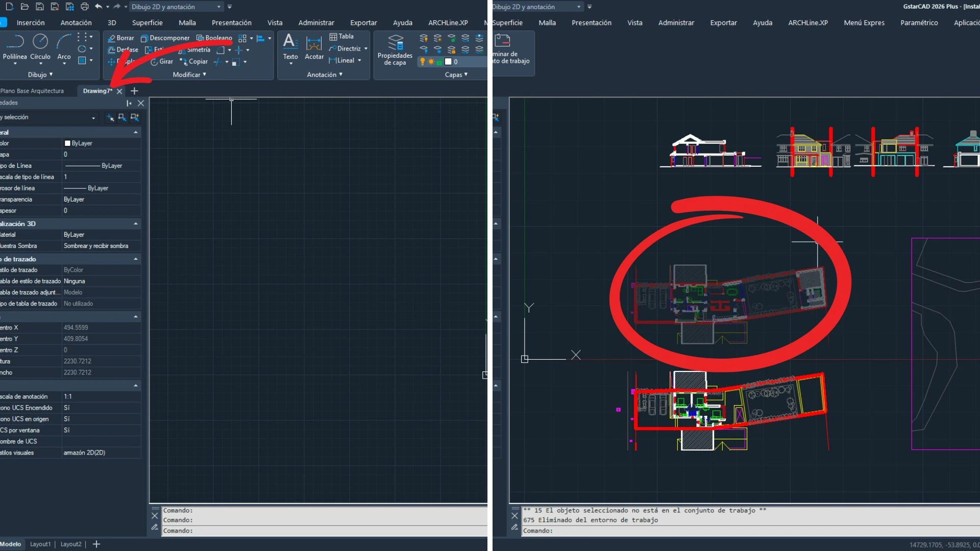Screen dimensions: 980x551
Task: Toggle layer lock icon in layer box
Action: tap(439, 62)
